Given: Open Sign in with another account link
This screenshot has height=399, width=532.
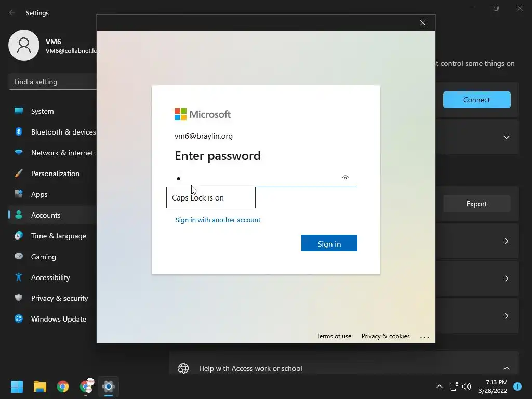Looking at the screenshot, I should coord(218,220).
